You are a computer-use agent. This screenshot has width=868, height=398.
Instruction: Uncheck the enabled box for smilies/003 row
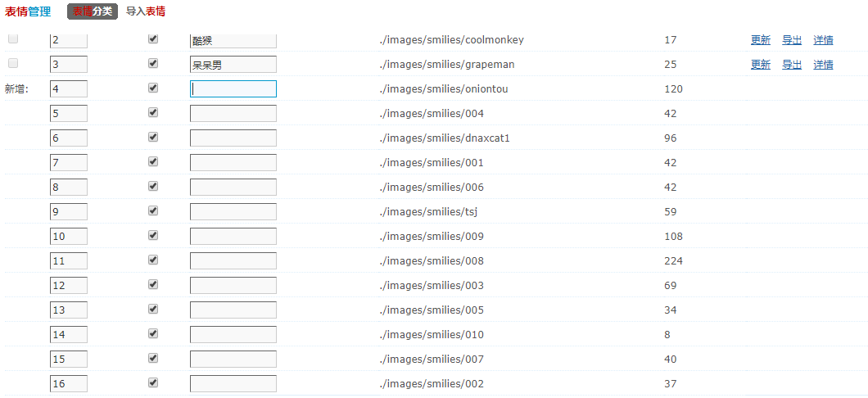click(x=153, y=284)
